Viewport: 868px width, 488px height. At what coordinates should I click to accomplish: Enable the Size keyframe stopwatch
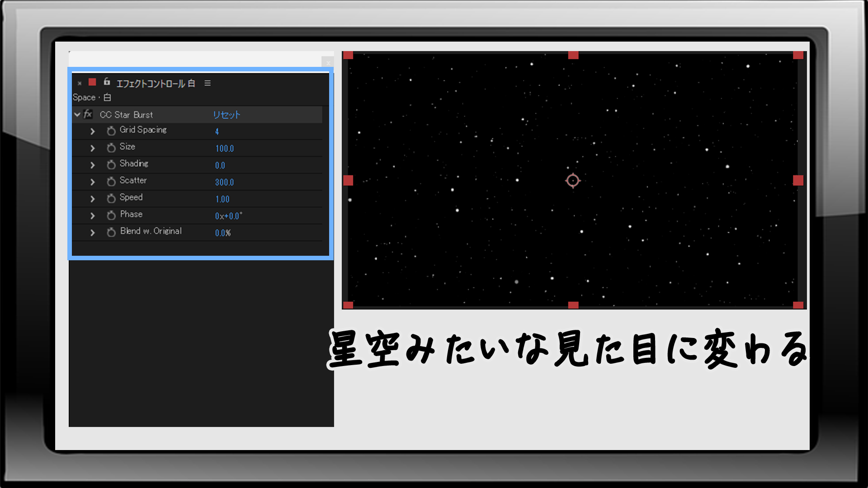coord(111,148)
